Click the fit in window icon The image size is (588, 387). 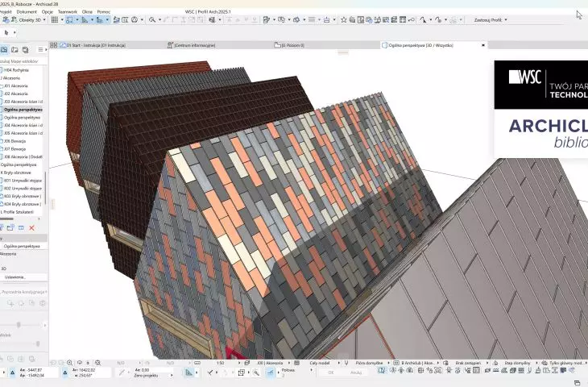point(97,363)
